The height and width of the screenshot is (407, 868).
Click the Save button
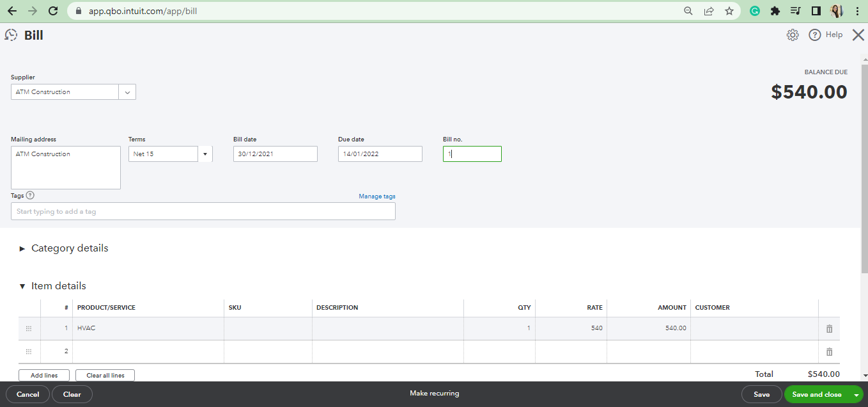762,394
